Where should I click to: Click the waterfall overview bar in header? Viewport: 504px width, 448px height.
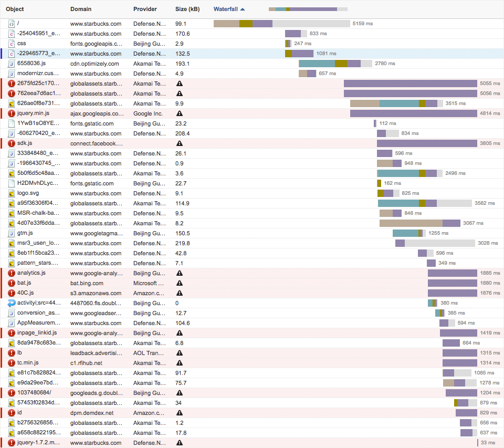pos(308,9)
